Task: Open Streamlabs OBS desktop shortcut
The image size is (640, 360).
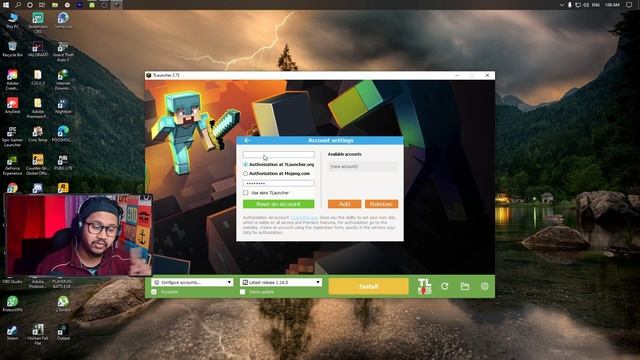Action: point(38,23)
